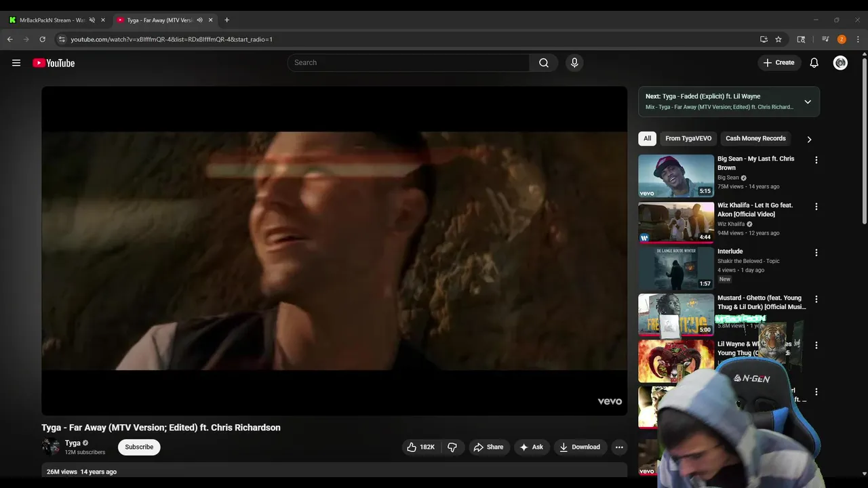Image resolution: width=868 pixels, height=488 pixels.
Task: Open the Tyga channel name link
Action: (73, 443)
